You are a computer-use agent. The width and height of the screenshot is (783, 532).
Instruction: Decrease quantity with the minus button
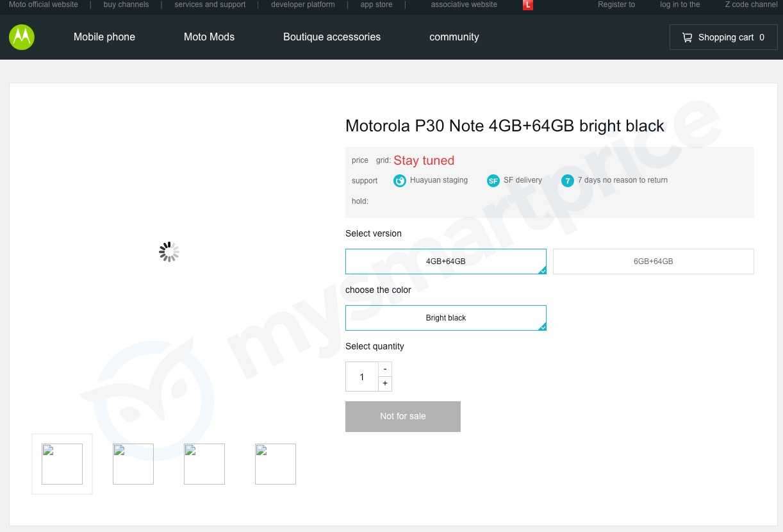click(385, 369)
